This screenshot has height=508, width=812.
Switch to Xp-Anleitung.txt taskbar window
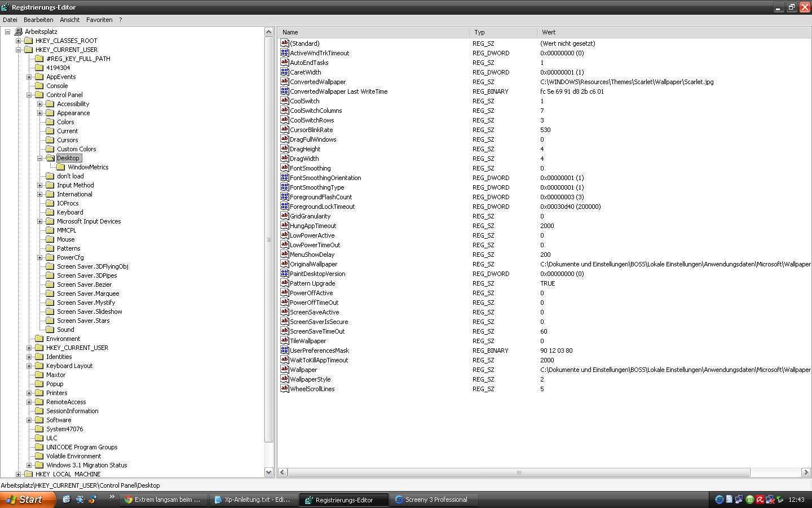click(x=253, y=500)
